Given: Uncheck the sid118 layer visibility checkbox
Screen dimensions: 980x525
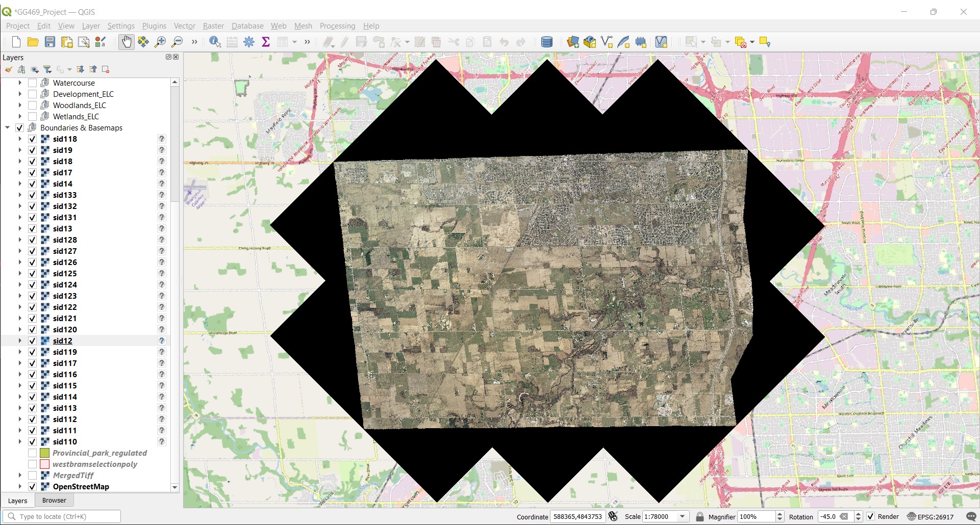Looking at the screenshot, I should tap(32, 139).
